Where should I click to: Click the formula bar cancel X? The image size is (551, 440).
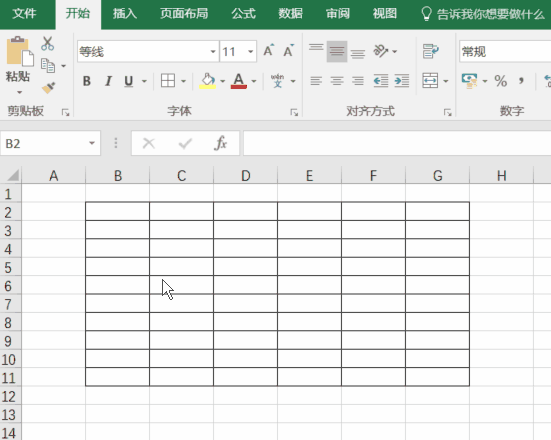pos(149,143)
